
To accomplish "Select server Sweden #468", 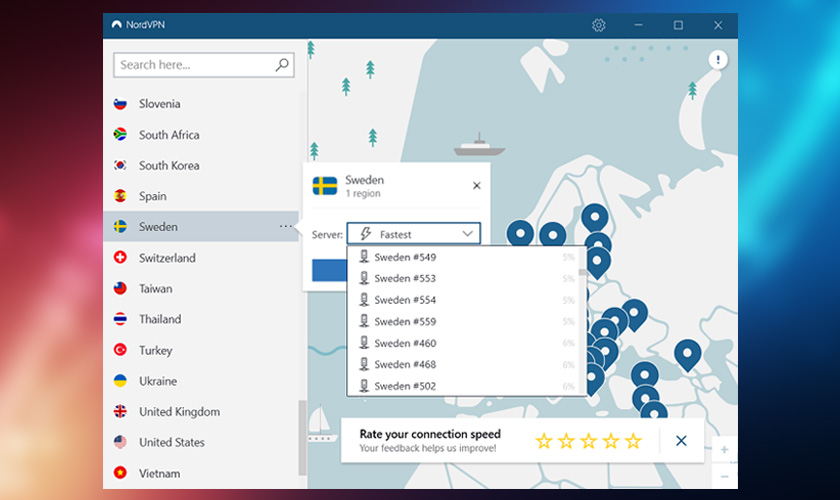I will click(x=463, y=364).
